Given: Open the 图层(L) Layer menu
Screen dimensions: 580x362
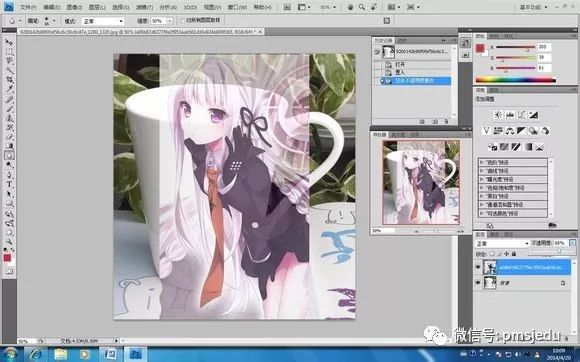Looking at the screenshot, I should tap(97, 7).
